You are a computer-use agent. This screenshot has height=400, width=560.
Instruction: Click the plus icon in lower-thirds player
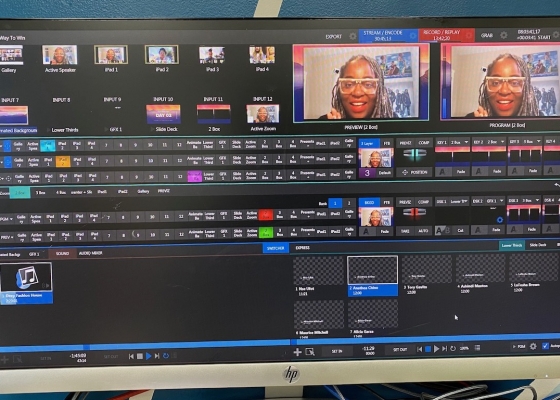pos(297,352)
